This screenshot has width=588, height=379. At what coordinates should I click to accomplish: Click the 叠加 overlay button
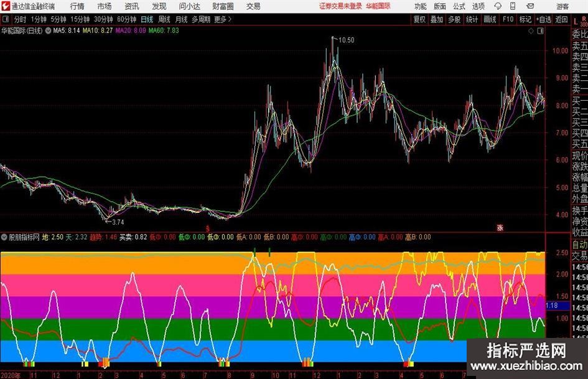pos(437,19)
